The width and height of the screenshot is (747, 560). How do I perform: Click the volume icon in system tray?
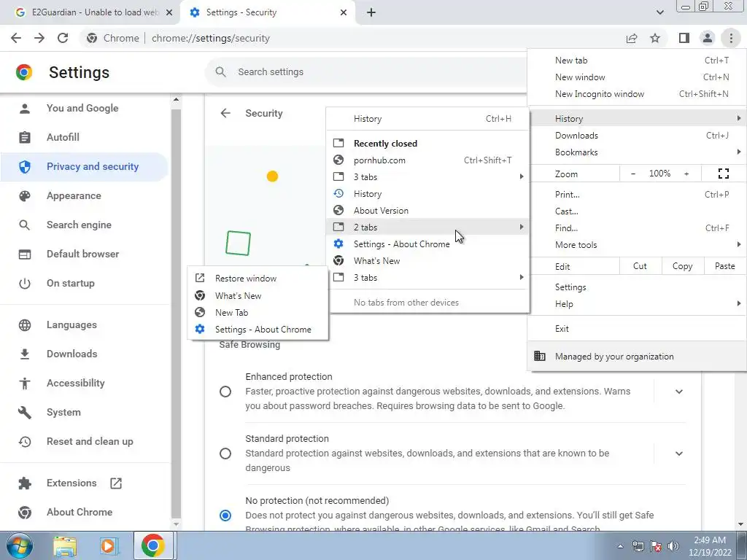click(673, 546)
